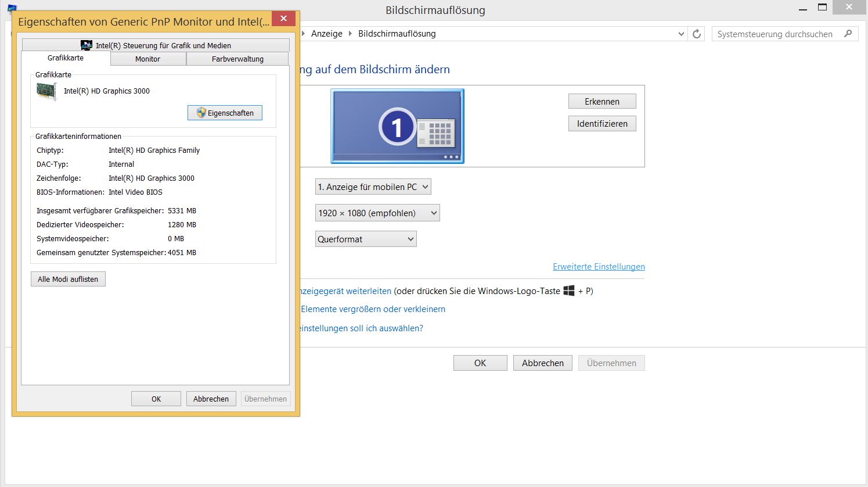Open the Anzeige für mobilen PC dropdown
868x487 pixels.
click(373, 187)
